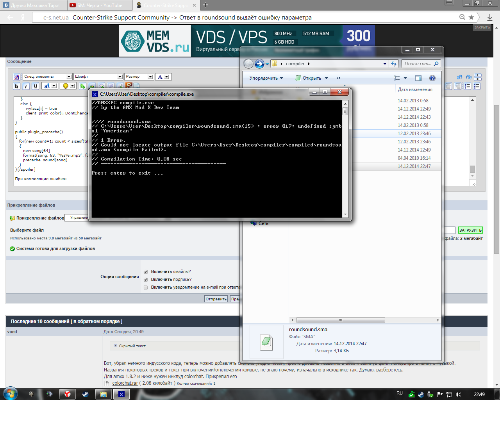Screen dimensions: 500x448
Task: Click the browser back arrow
Action: (11, 17)
